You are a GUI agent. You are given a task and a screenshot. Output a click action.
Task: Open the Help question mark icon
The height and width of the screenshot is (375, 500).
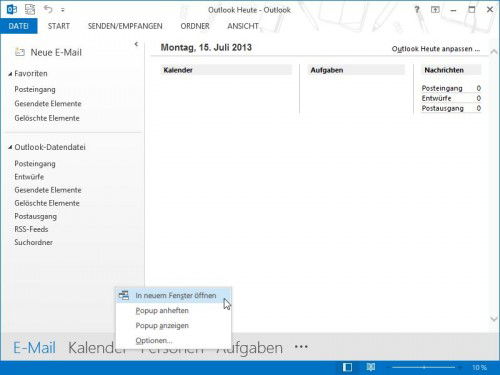[x=417, y=10]
